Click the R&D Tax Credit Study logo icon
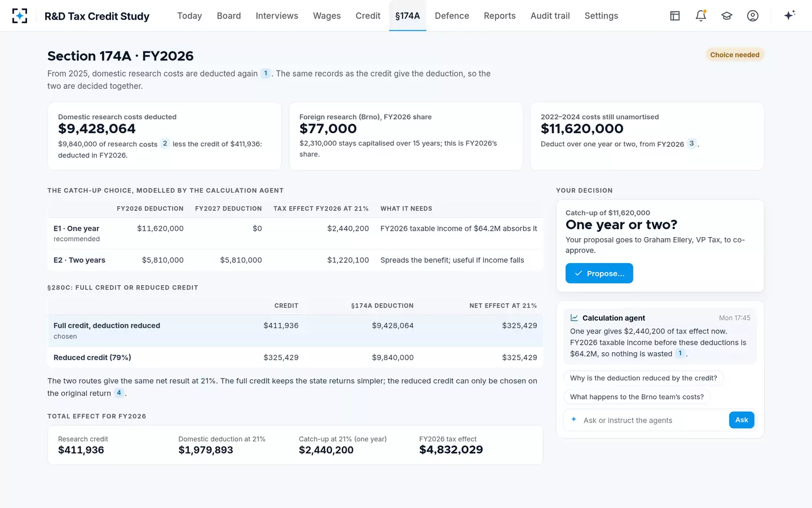 pos(20,16)
